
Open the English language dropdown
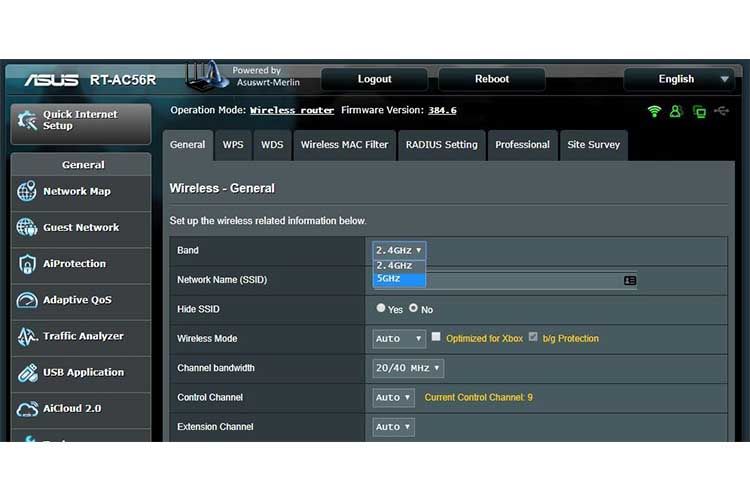point(679,79)
